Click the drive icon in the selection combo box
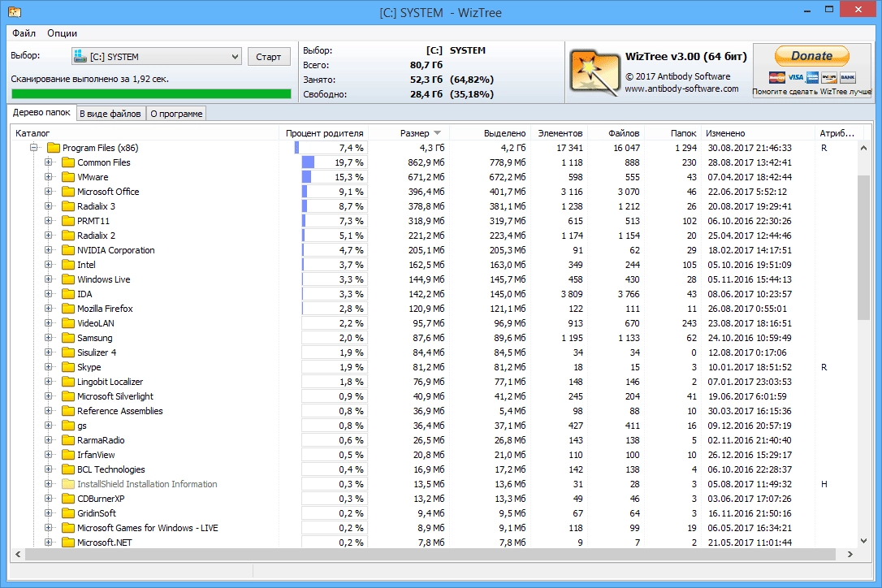The width and height of the screenshot is (882, 588). (80, 56)
